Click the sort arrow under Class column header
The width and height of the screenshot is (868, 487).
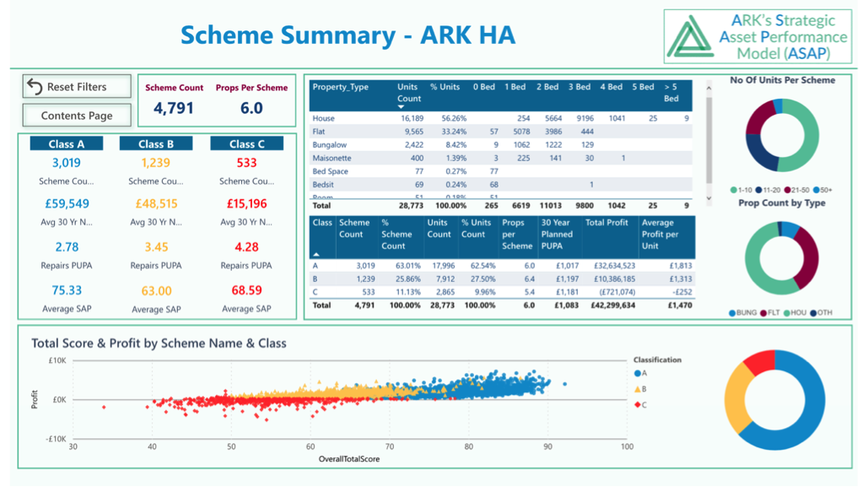pyautogui.click(x=316, y=253)
